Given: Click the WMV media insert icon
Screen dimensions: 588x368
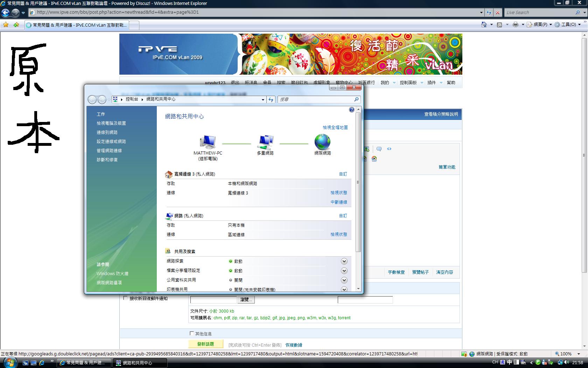Looking at the screenshot, I should coord(374,159).
